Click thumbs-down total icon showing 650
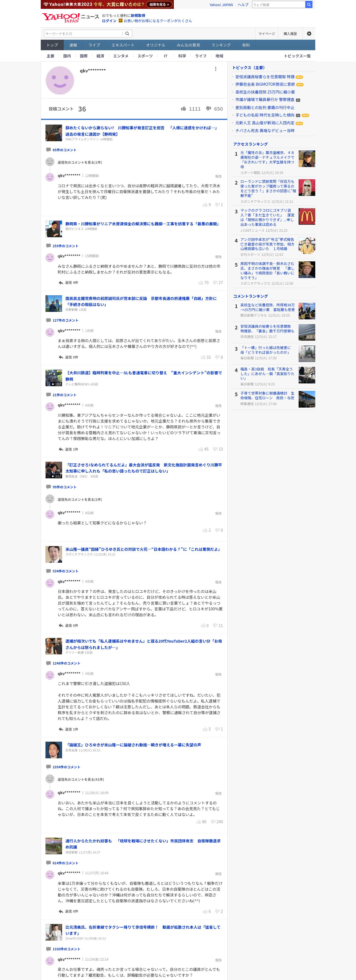The width and height of the screenshot is (356, 980). tap(208, 108)
